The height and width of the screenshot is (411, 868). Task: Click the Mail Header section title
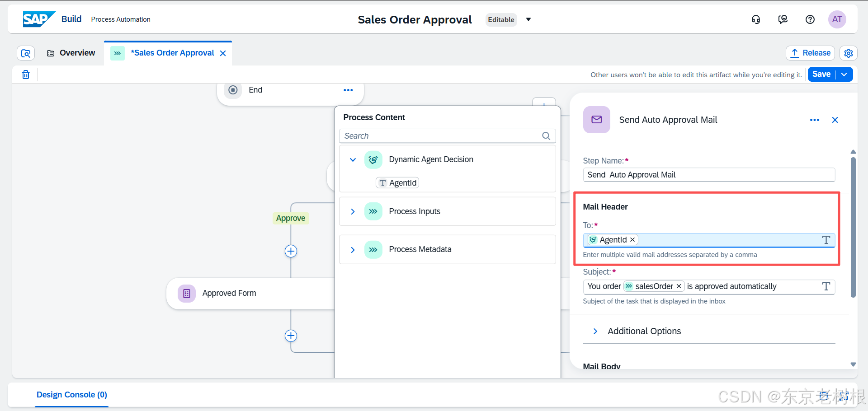[605, 207]
